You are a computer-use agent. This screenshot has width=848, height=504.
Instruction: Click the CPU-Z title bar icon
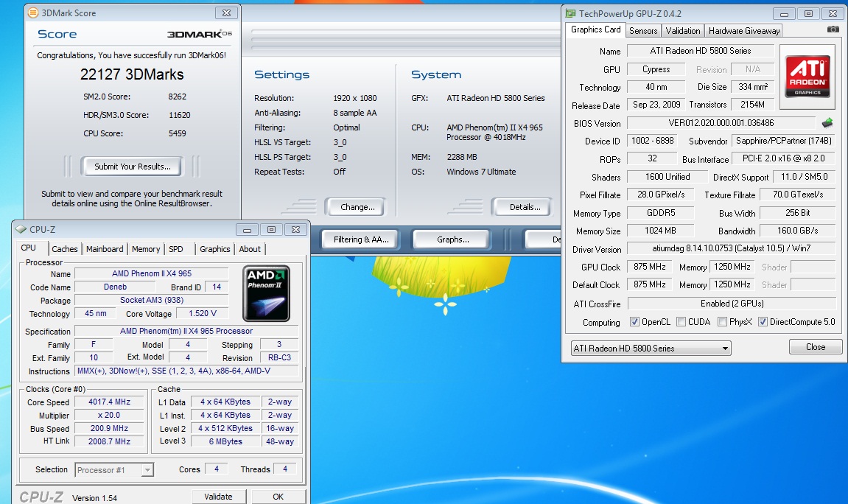(21, 229)
